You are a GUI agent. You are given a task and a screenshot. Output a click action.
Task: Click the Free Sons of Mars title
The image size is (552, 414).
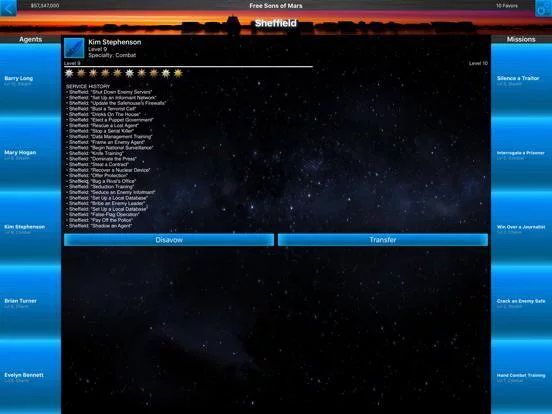(x=276, y=6)
